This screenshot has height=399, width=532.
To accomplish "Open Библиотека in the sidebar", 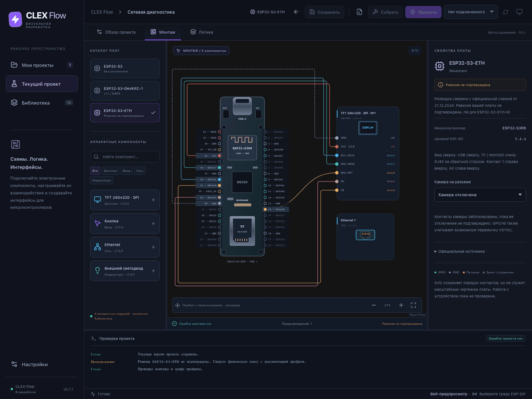I will click(42, 103).
